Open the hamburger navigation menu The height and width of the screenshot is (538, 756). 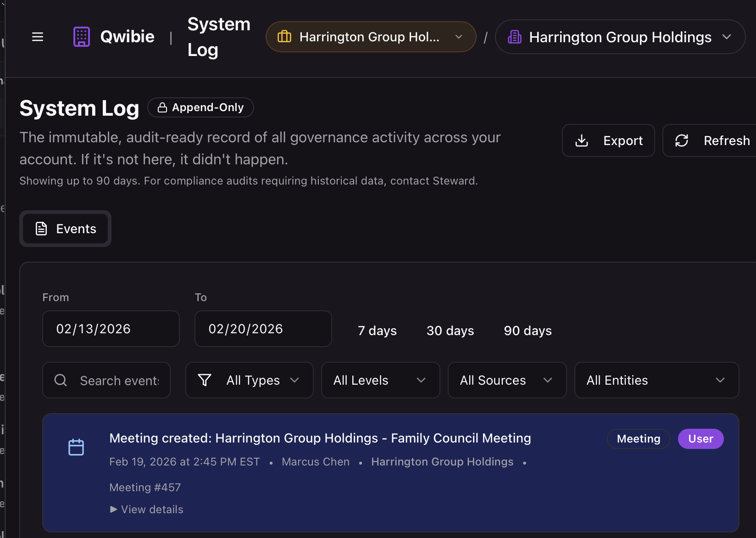38,37
